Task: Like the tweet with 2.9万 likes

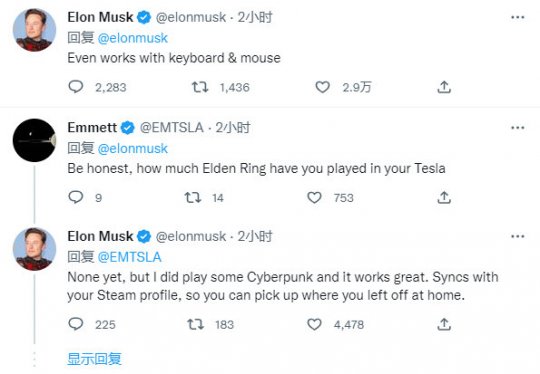Action: (x=322, y=87)
